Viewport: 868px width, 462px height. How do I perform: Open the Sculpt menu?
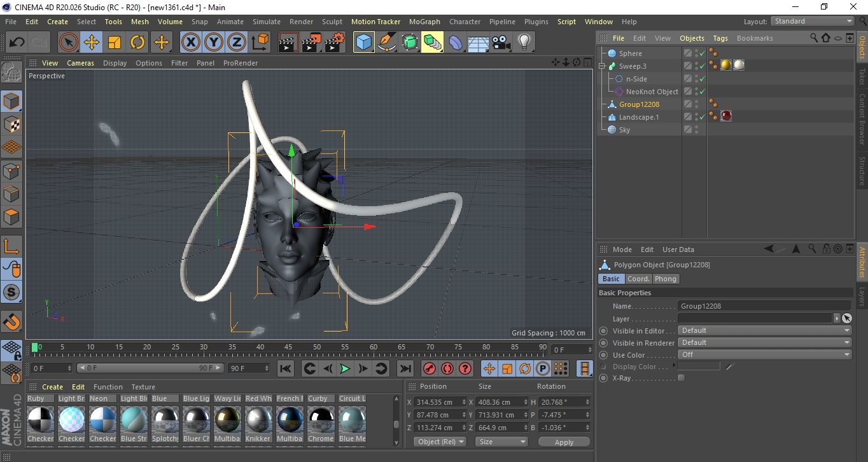tap(332, 22)
